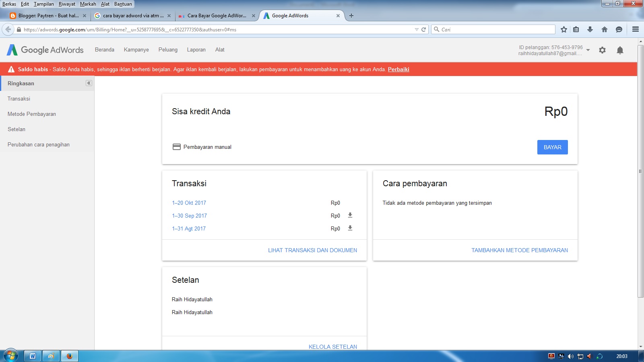Viewport: 644px width, 362px height.
Task: Select Transaksi in the billing sidebar
Action: coord(47,99)
